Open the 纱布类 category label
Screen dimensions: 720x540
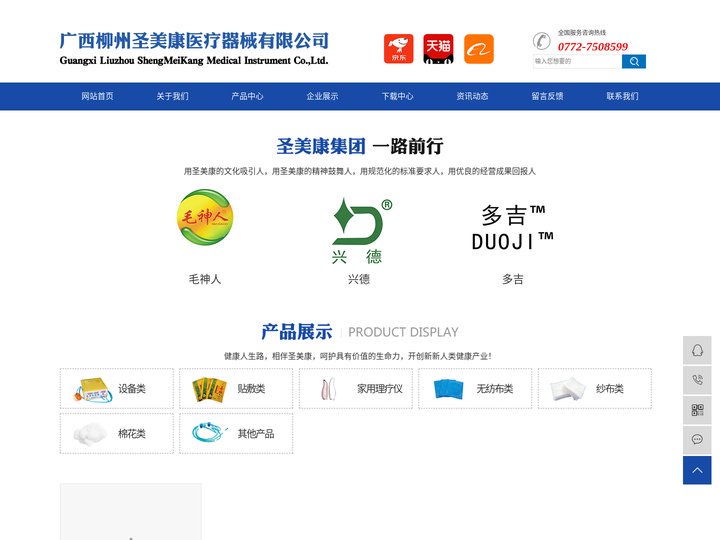(609, 389)
